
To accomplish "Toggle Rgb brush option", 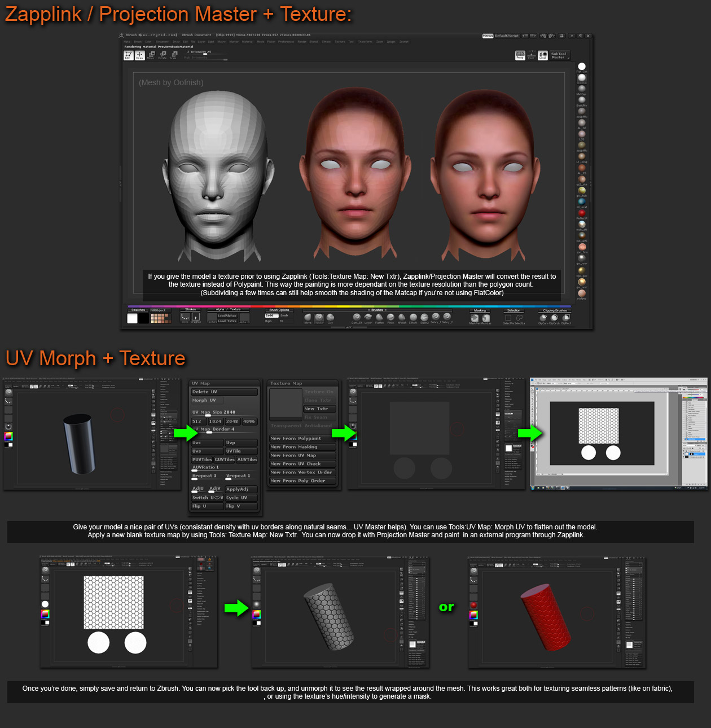I will click(x=269, y=321).
